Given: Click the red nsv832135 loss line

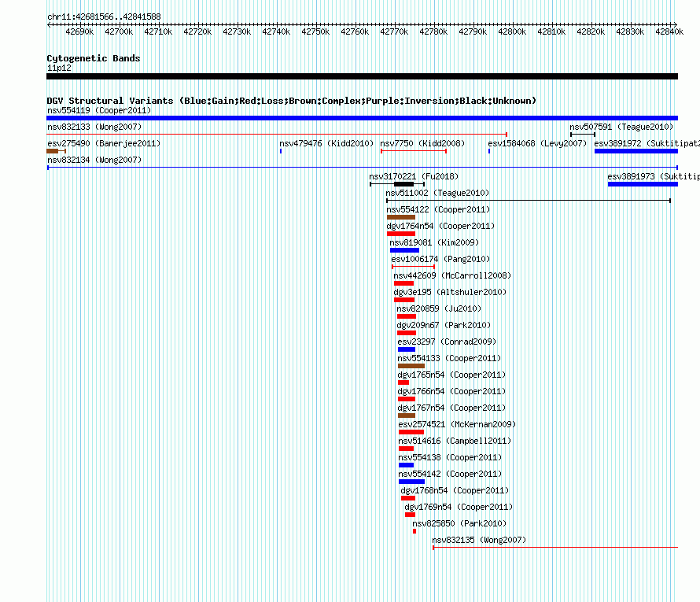Looking at the screenshot, I should (555, 548).
